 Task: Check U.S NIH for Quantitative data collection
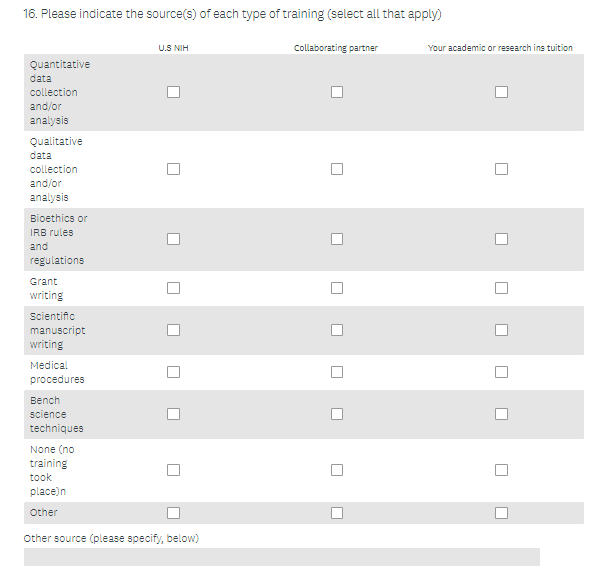click(x=173, y=92)
